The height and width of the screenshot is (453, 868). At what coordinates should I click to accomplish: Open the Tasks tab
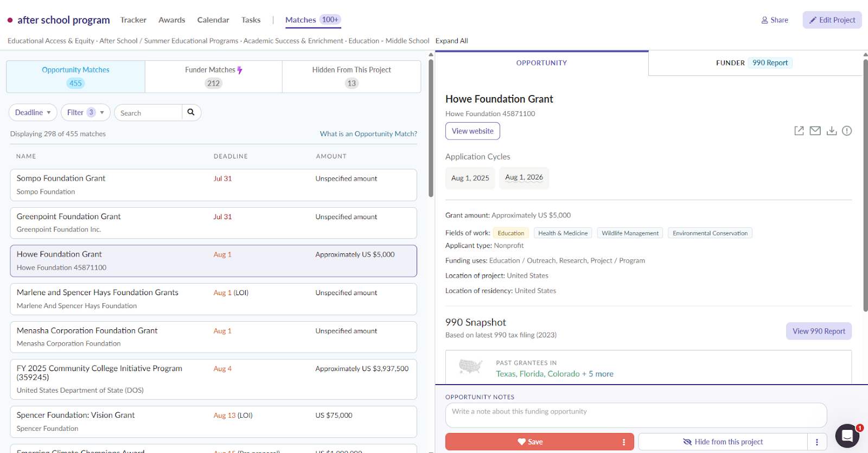251,20
